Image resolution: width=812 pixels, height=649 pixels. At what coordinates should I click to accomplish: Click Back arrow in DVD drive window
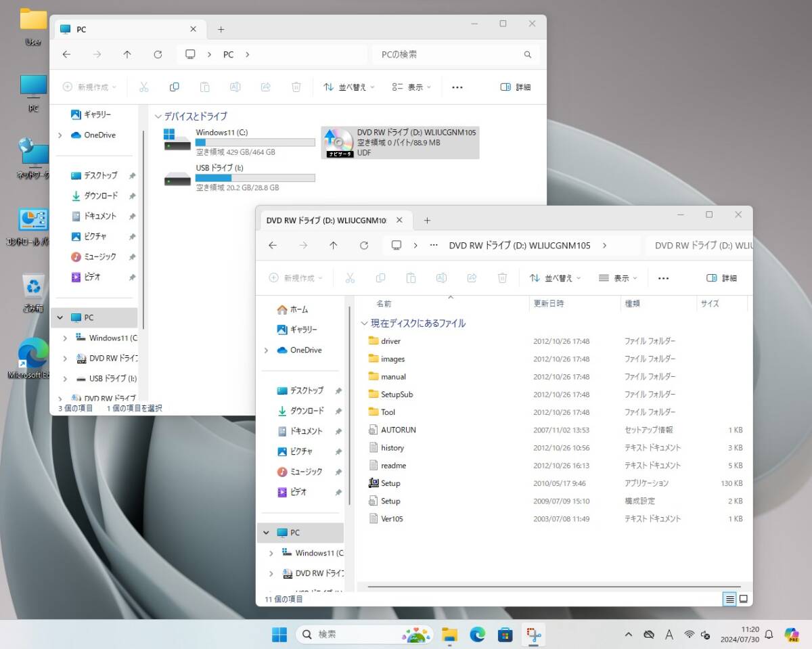[x=273, y=245]
